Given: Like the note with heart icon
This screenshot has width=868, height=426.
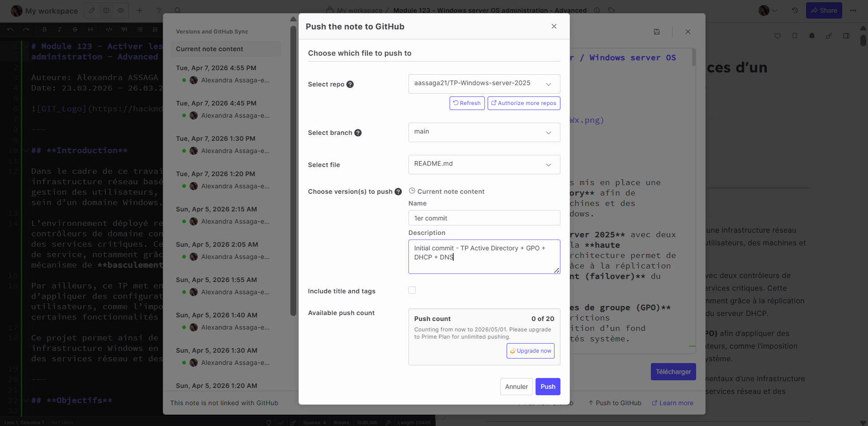Looking at the screenshot, I should click(778, 36).
